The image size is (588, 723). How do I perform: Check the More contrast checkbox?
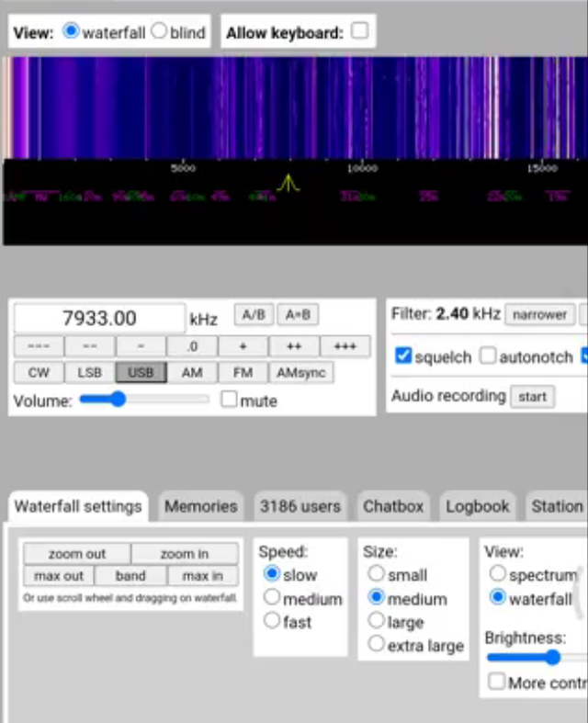tap(497, 682)
